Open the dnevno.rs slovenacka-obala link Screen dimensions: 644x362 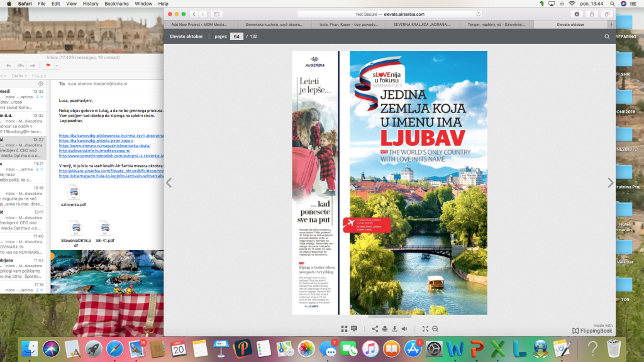pyautogui.click(x=104, y=146)
